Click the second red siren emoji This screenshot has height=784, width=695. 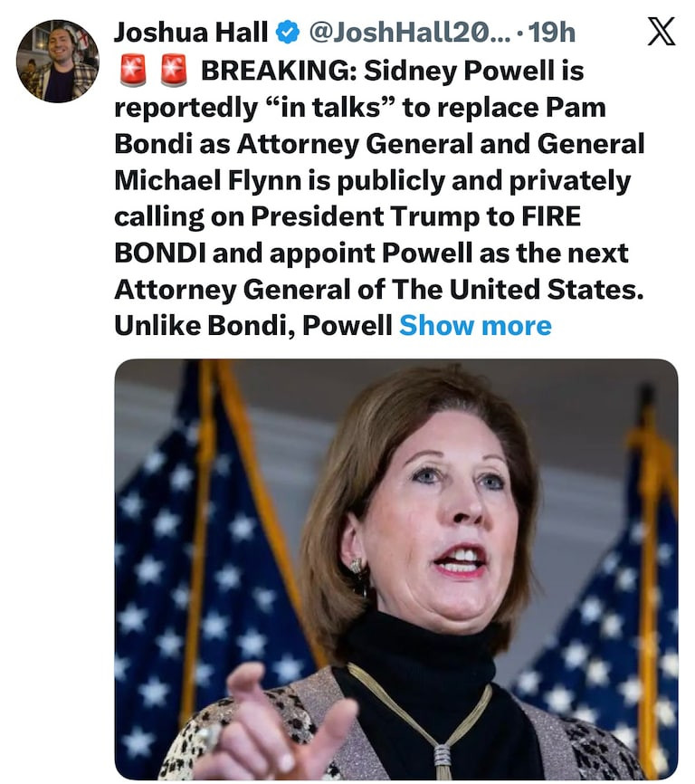tap(172, 70)
